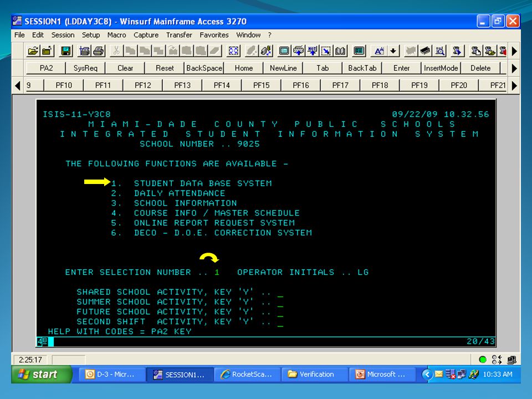
Task: Click the scissors cut icon
Action: pos(116,51)
